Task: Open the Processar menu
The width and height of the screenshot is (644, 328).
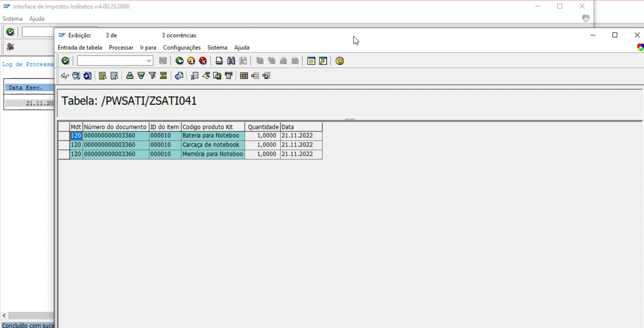Action: click(x=121, y=48)
